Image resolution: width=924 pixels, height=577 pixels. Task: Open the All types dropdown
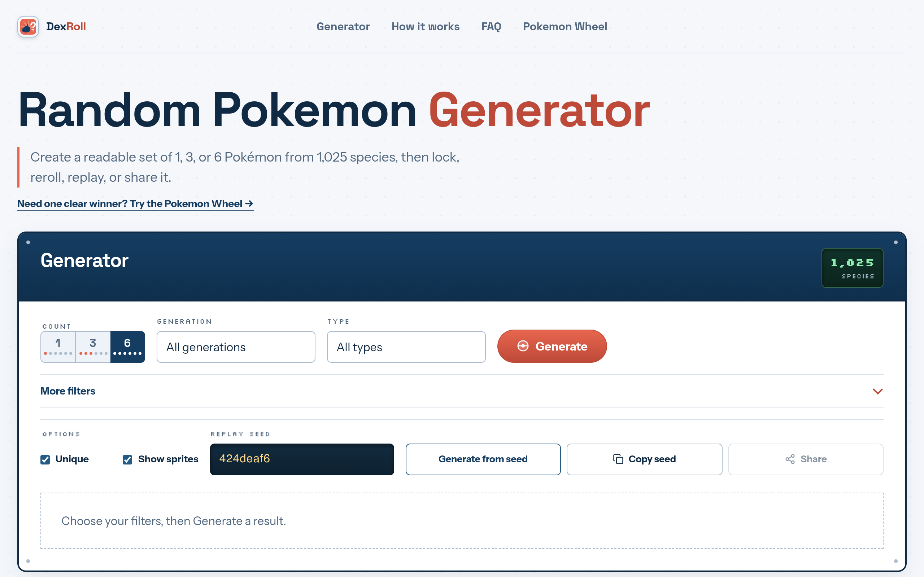point(406,347)
